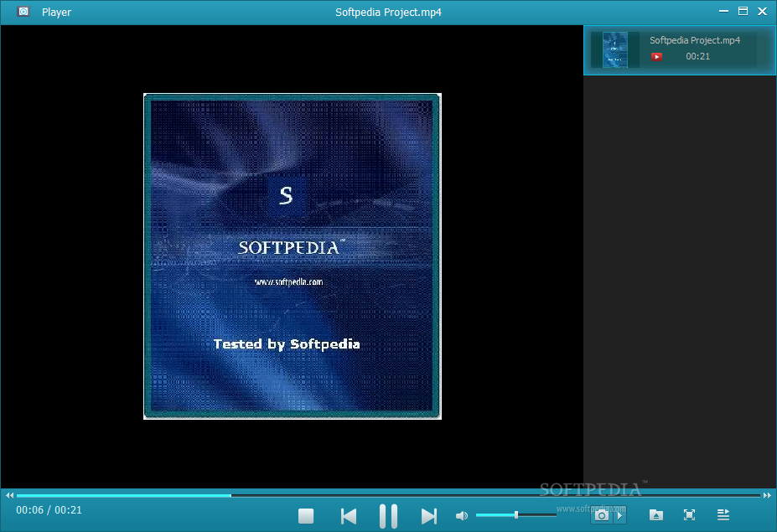
Task: Adjust the volume slider handle
Action: click(515, 515)
